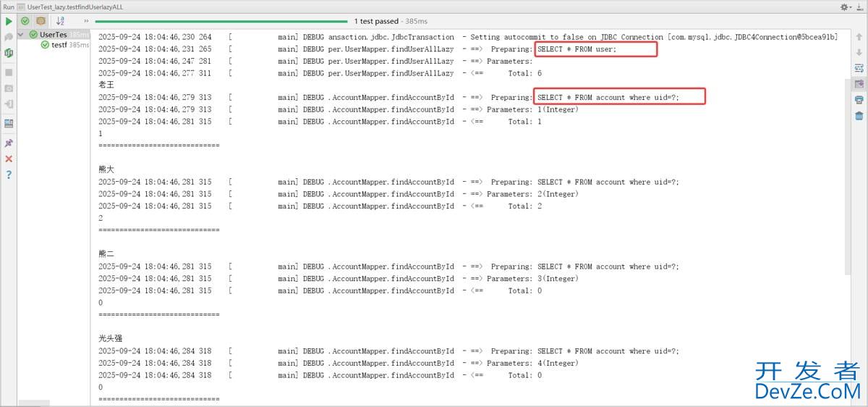Toggle Show Ignored tests filter
This screenshot has width=868, height=407.
coord(41,21)
